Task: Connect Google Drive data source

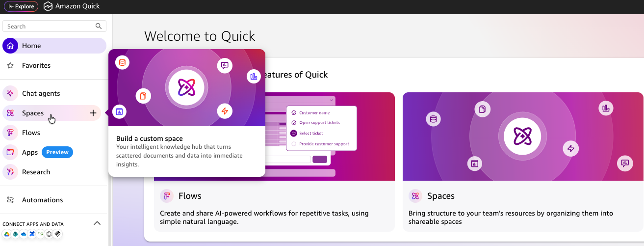Action: (7, 234)
